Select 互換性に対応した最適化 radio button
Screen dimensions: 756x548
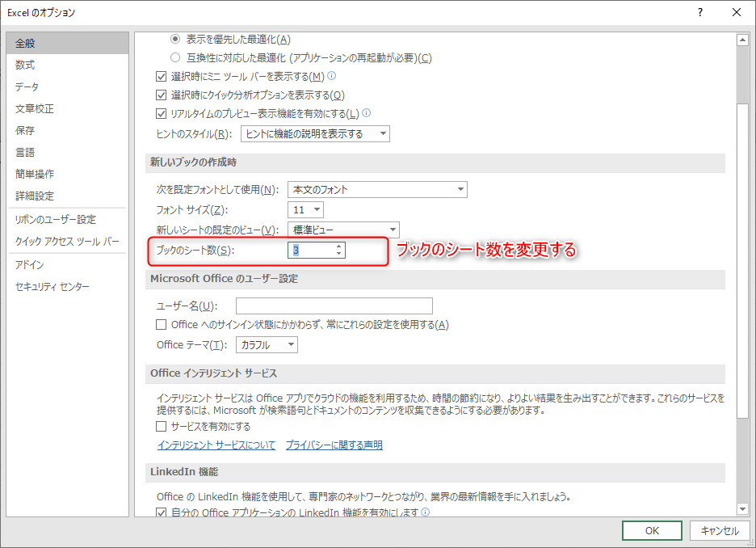click(x=175, y=57)
